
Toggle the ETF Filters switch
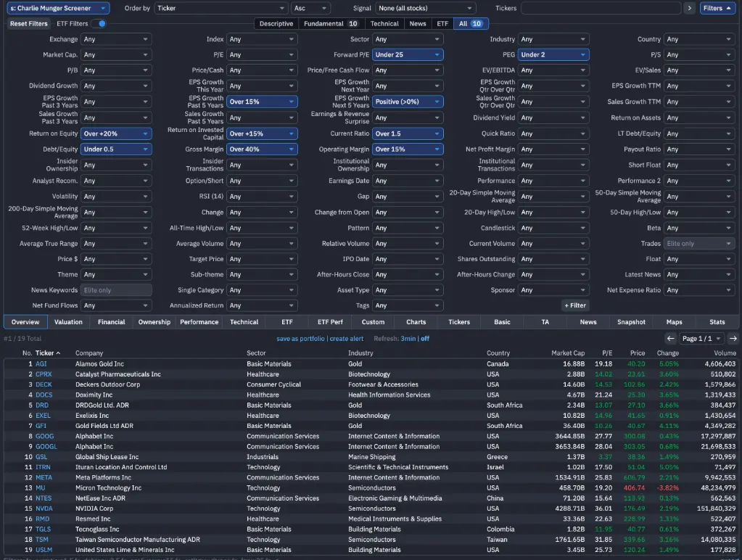(99, 23)
